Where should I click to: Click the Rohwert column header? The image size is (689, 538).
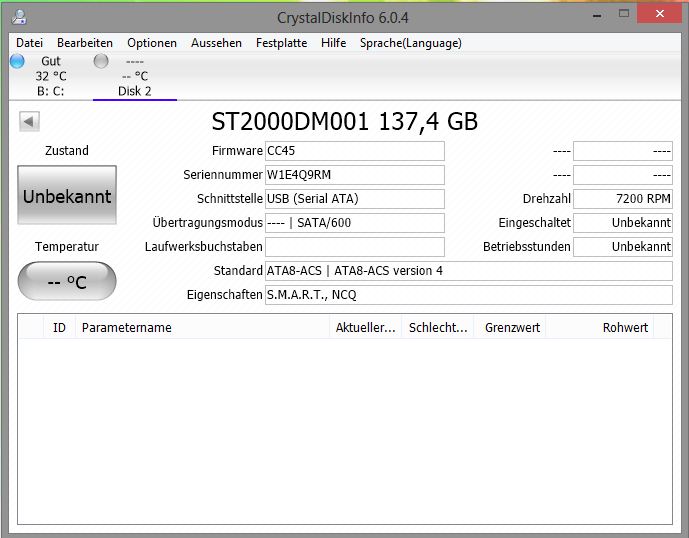pos(600,327)
